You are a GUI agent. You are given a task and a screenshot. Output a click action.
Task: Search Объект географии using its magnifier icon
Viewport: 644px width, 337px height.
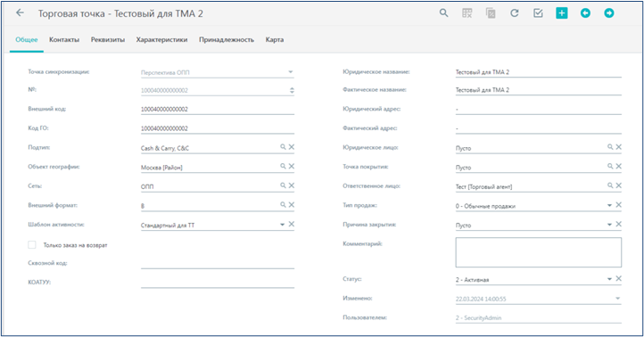(x=283, y=166)
